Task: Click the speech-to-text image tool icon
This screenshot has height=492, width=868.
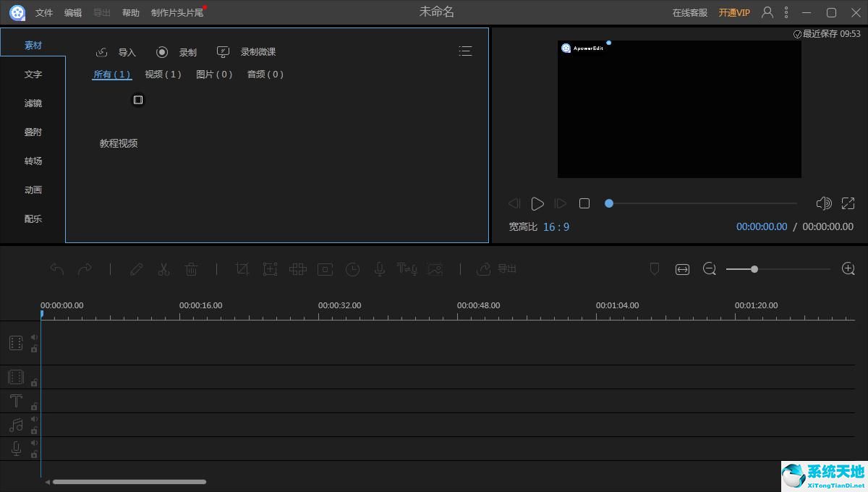Action: coord(435,269)
